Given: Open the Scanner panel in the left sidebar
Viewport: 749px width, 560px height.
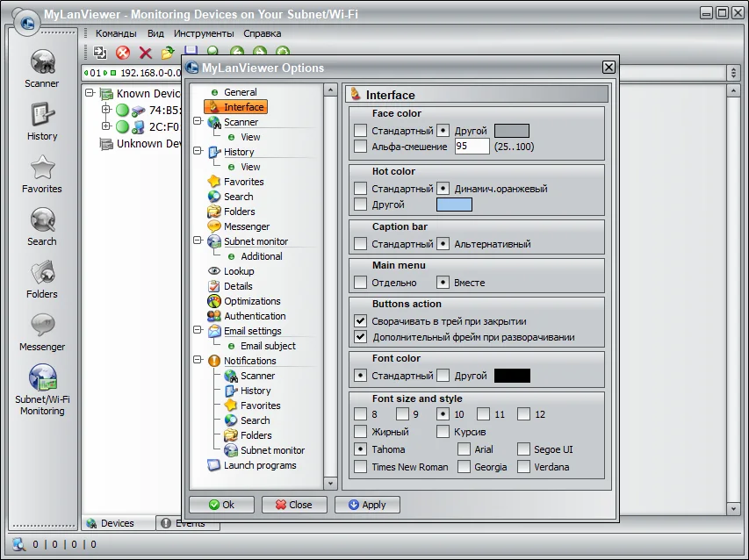Looking at the screenshot, I should (42, 68).
